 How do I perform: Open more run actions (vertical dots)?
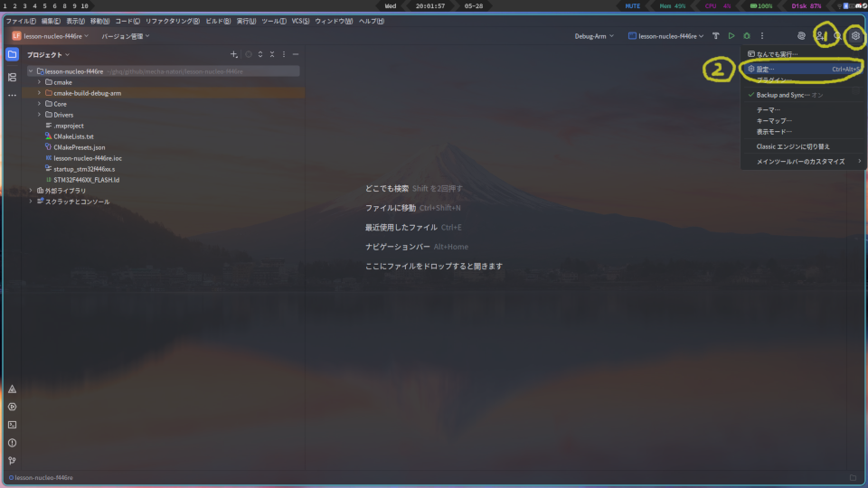[762, 36]
